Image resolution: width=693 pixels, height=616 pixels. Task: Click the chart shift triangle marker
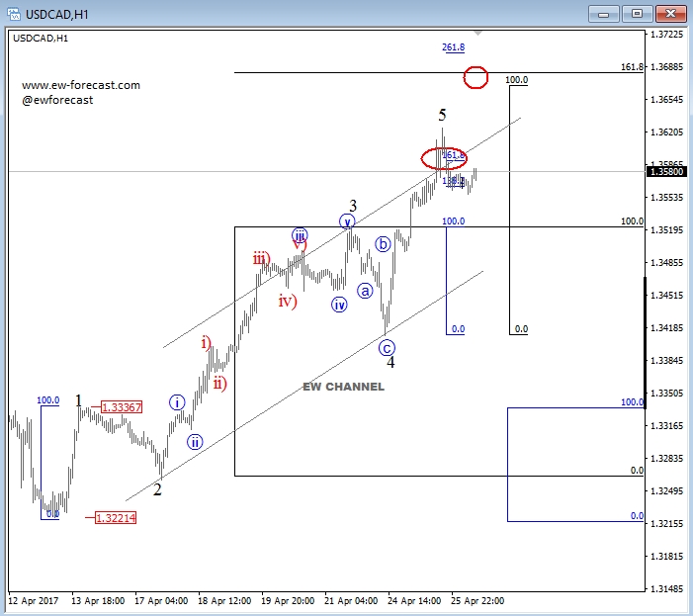pyautogui.click(x=477, y=34)
